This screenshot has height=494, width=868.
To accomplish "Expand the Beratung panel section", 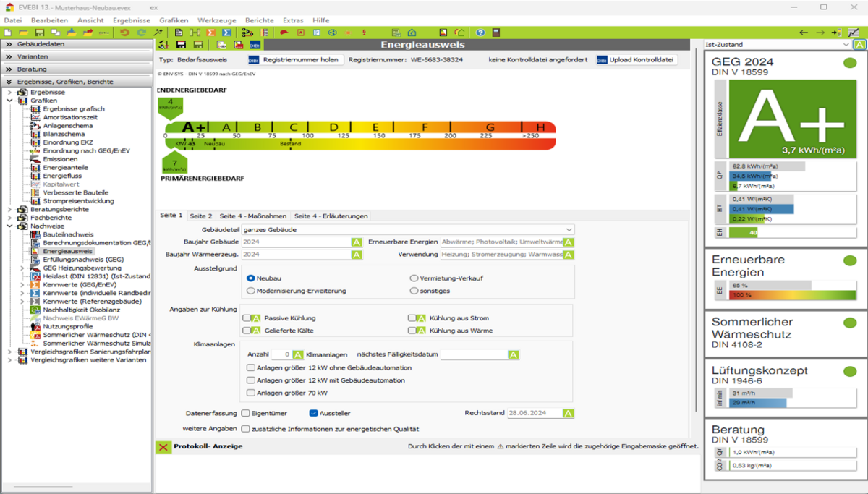I will [x=77, y=69].
